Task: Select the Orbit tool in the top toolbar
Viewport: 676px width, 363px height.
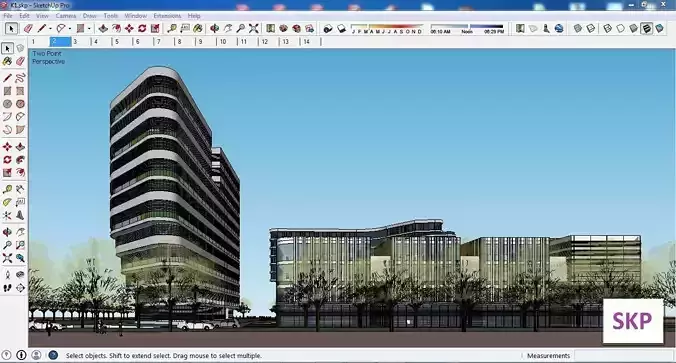Action: (214, 28)
